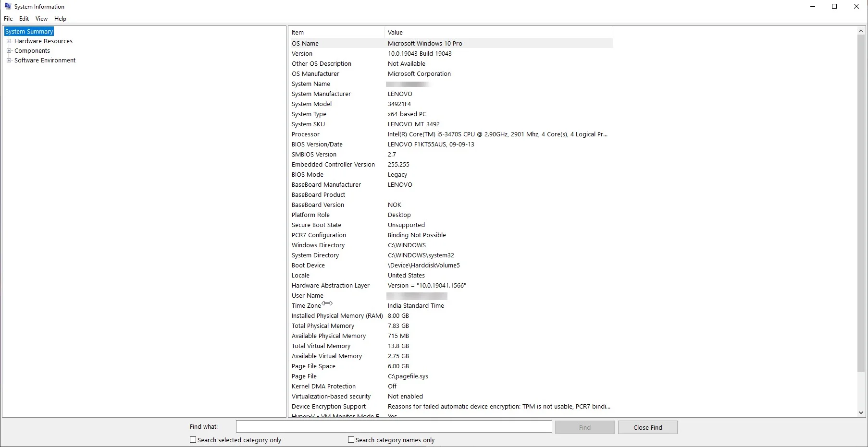Enable Search category names only checkbox
The width and height of the screenshot is (868, 447).
coord(351,439)
